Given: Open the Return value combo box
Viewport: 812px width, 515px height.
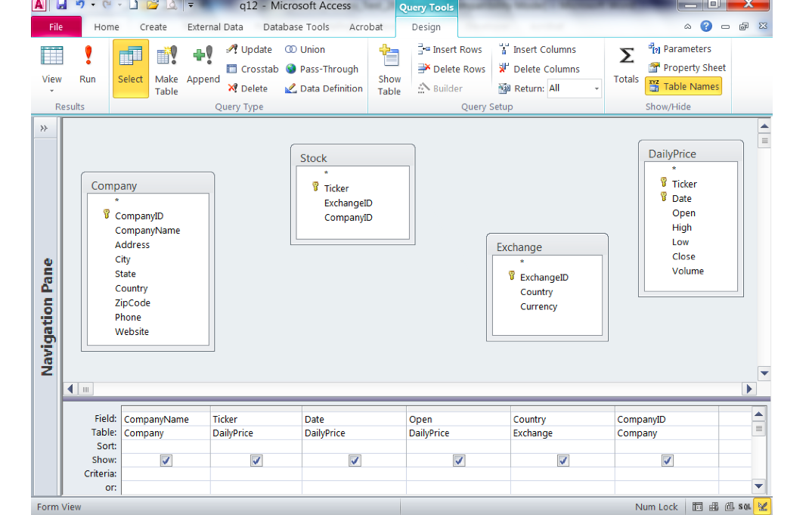Looking at the screenshot, I should click(574, 88).
